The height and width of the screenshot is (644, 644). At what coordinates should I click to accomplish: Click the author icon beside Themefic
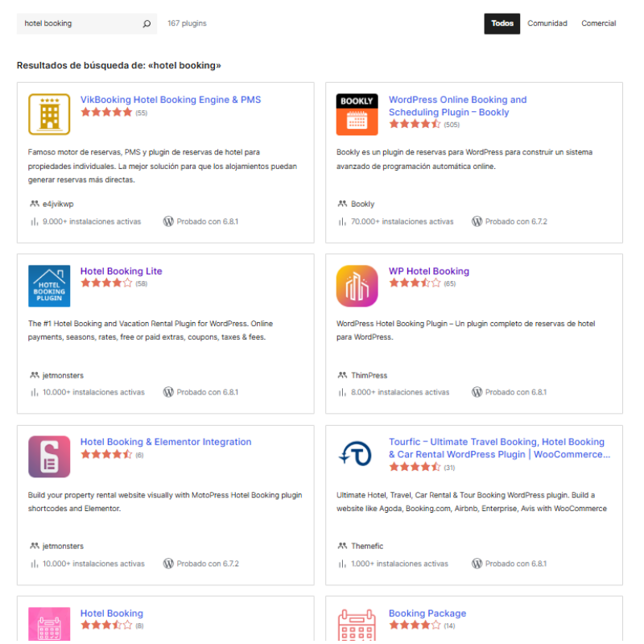tap(342, 546)
